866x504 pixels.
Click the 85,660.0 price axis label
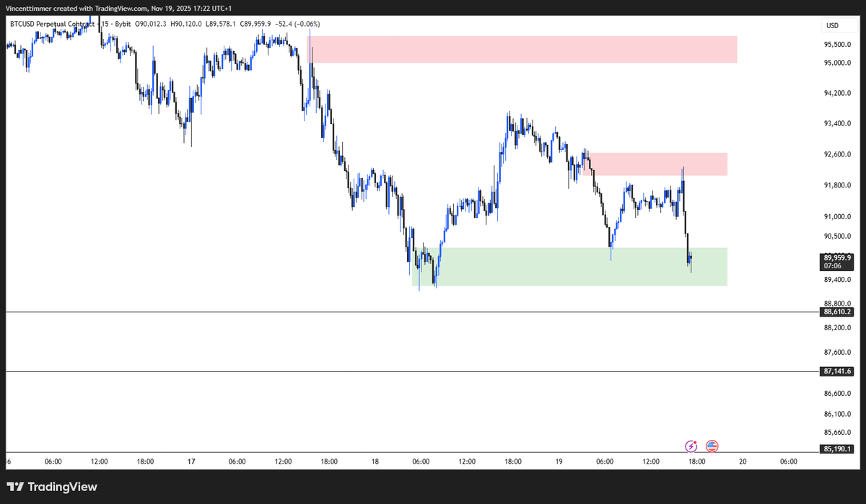coord(837,432)
